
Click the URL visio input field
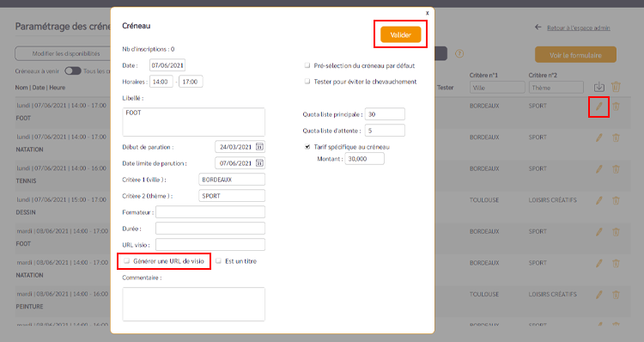[x=210, y=245]
